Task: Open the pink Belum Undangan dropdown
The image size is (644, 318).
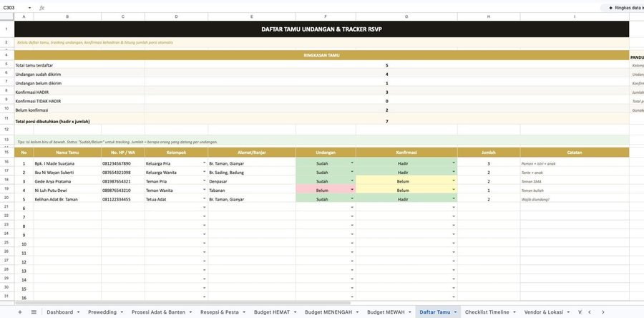Action: (352, 190)
